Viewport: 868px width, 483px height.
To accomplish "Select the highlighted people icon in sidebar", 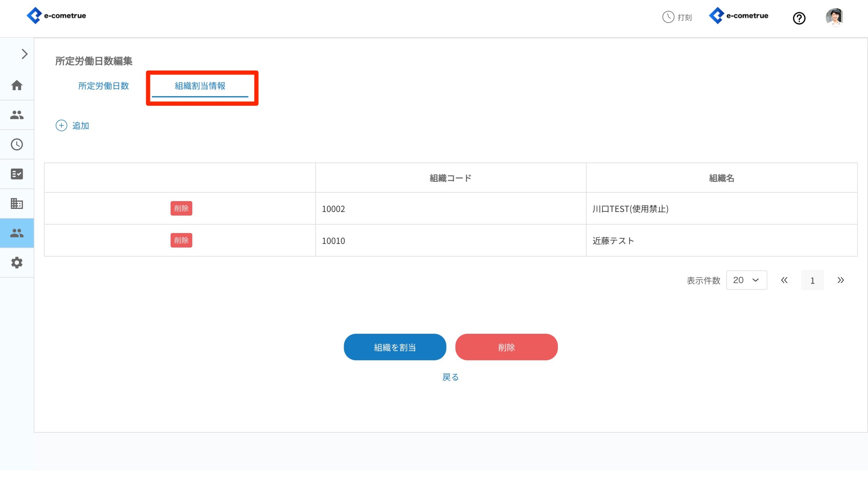I will pyautogui.click(x=17, y=233).
